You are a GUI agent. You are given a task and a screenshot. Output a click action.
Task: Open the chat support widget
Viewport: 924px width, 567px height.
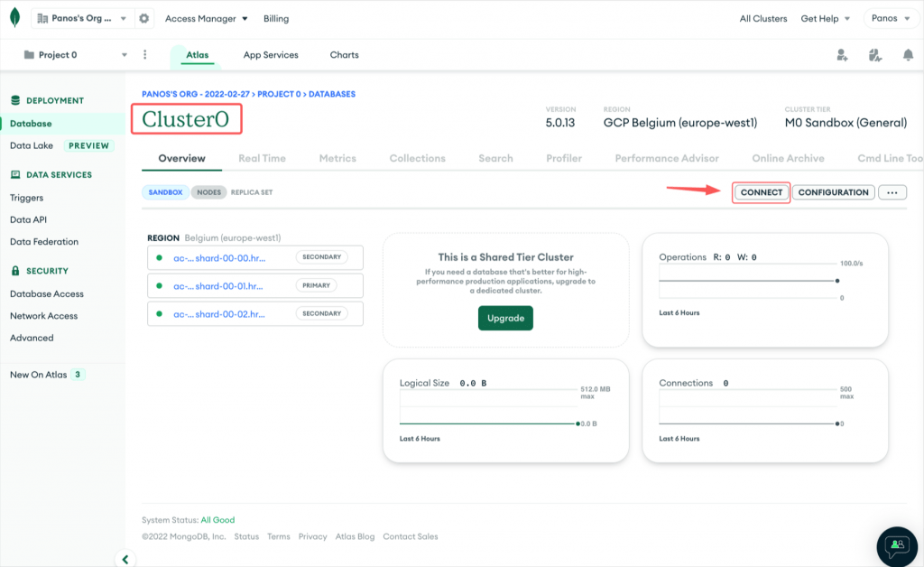pyautogui.click(x=897, y=544)
